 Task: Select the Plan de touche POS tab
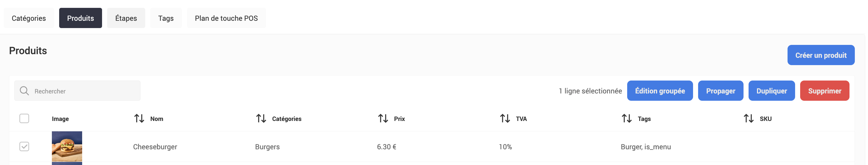click(x=226, y=18)
